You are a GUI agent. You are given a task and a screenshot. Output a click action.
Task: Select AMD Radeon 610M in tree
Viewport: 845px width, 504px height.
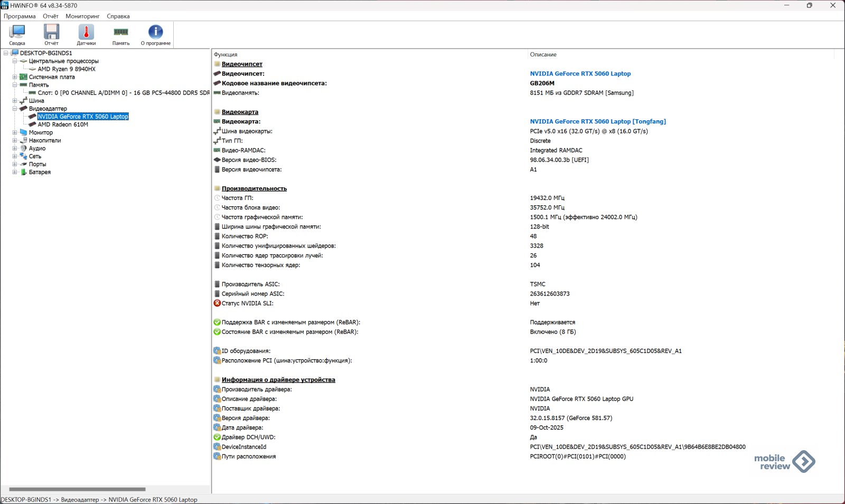pyautogui.click(x=63, y=125)
